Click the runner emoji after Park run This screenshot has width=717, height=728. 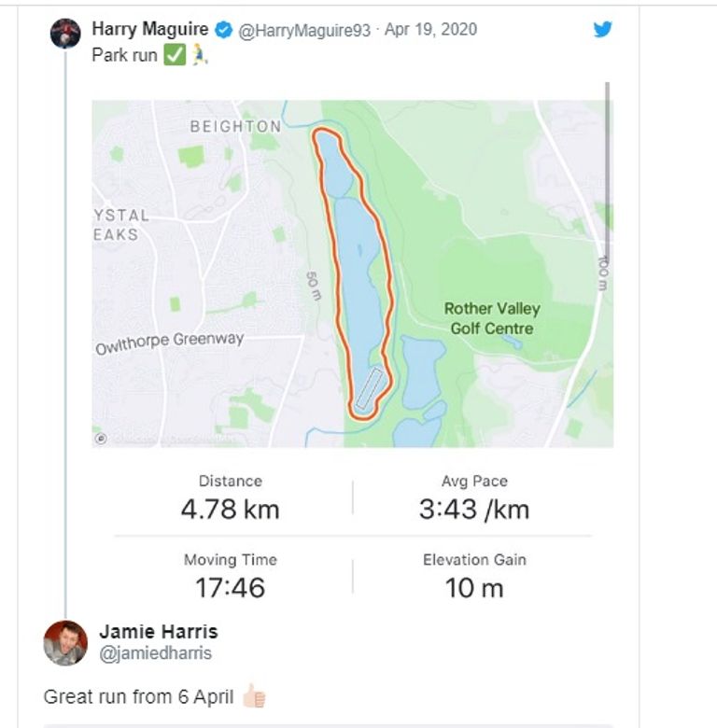pos(199,55)
